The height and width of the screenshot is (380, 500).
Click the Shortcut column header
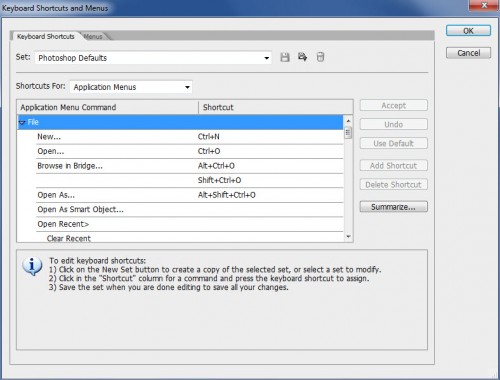(276, 107)
